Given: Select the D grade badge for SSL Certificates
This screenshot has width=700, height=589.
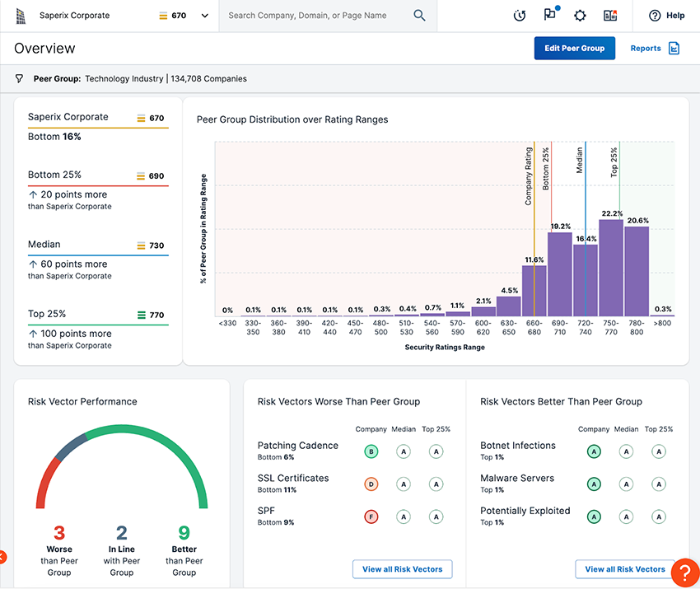Looking at the screenshot, I should coord(371,484).
